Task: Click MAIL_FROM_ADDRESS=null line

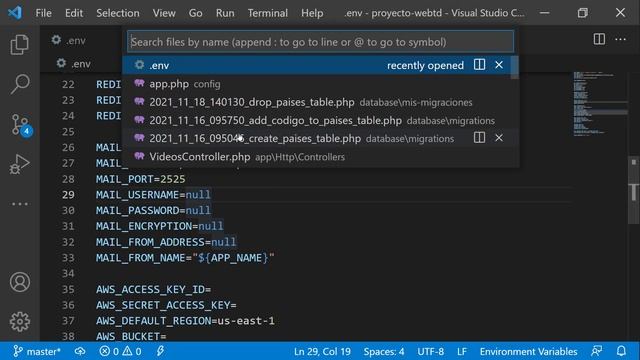Action: (166, 242)
